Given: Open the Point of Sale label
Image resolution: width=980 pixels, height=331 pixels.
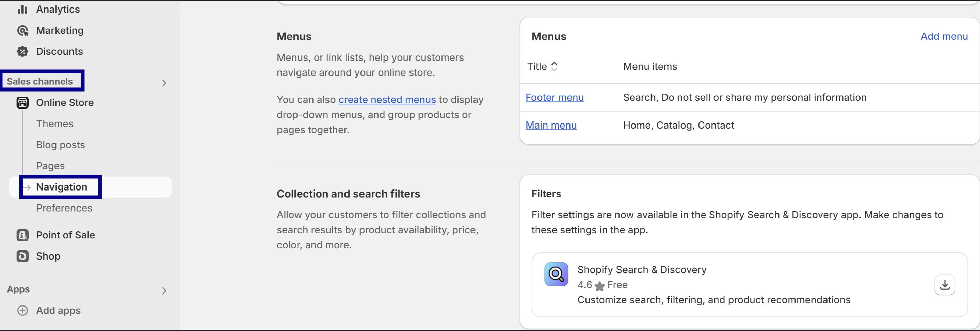Looking at the screenshot, I should click(65, 235).
